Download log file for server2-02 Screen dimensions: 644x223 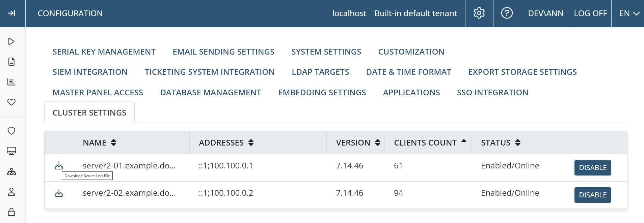[x=59, y=193]
